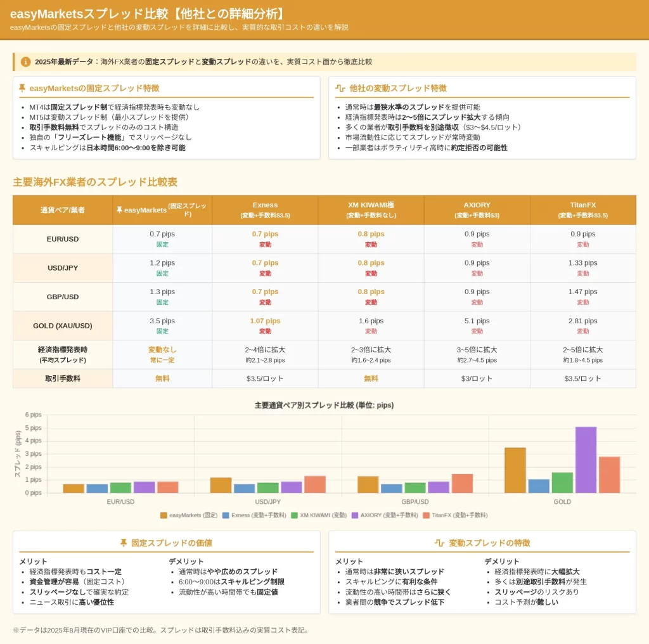Screen dimensions: 649x644
Task: Click the 経済指標発表時 row label
Action: [63, 355]
